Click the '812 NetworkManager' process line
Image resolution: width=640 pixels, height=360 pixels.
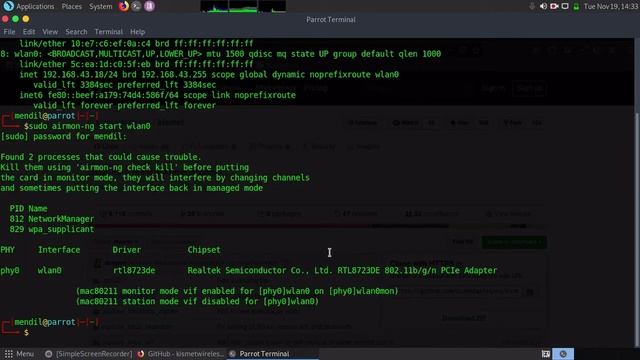(x=52, y=219)
